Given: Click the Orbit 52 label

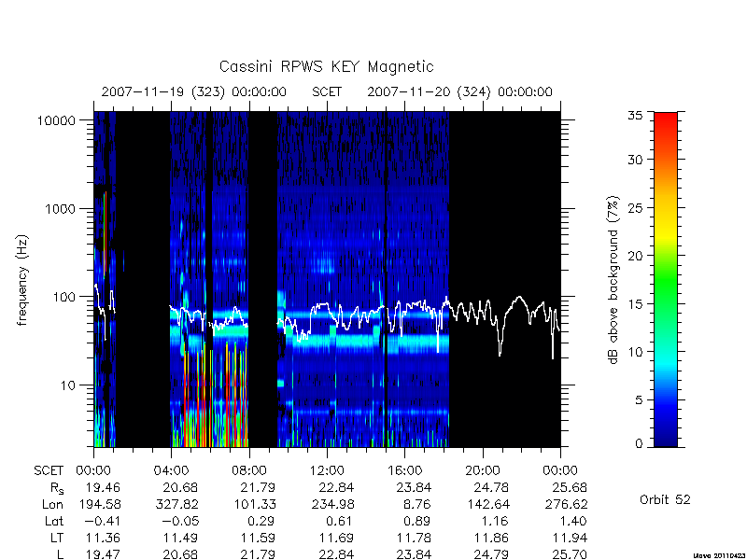Looking at the screenshot, I should click(x=665, y=499).
